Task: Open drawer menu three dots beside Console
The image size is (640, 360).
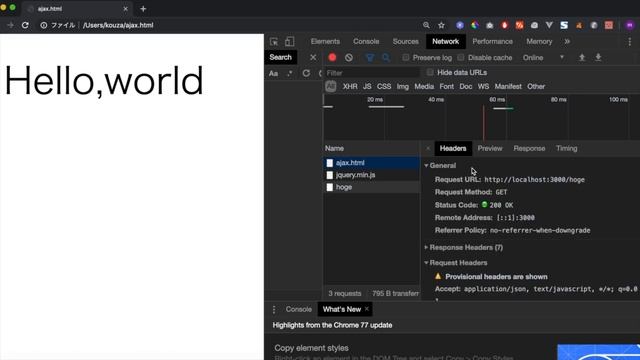Action: [274, 309]
